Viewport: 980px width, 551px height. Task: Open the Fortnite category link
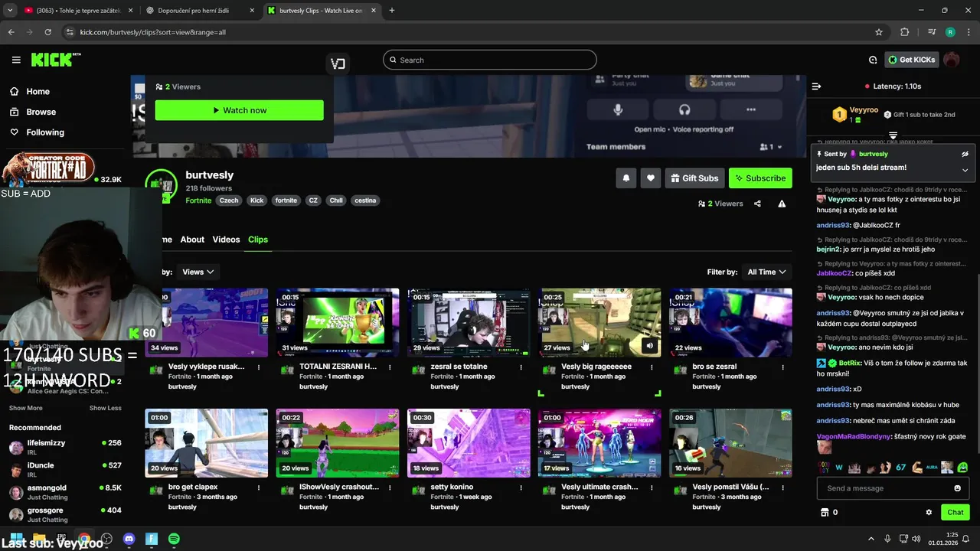[x=198, y=201]
